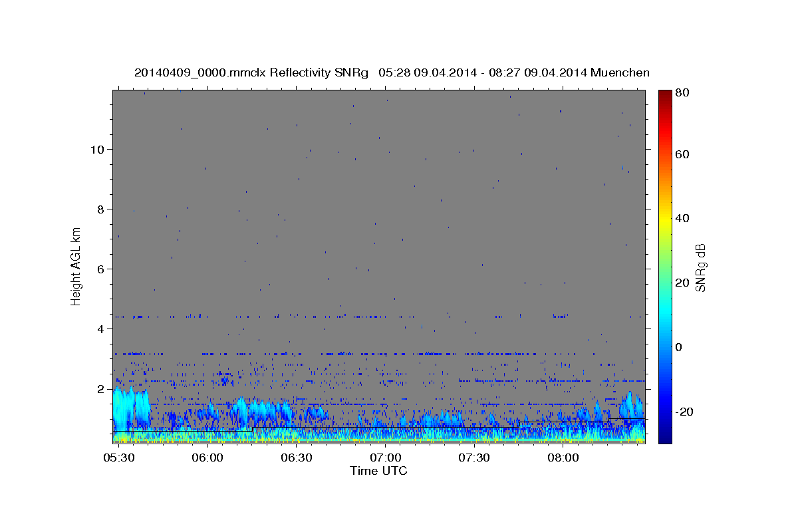Click the colorbar value '60'

pyautogui.click(x=682, y=154)
